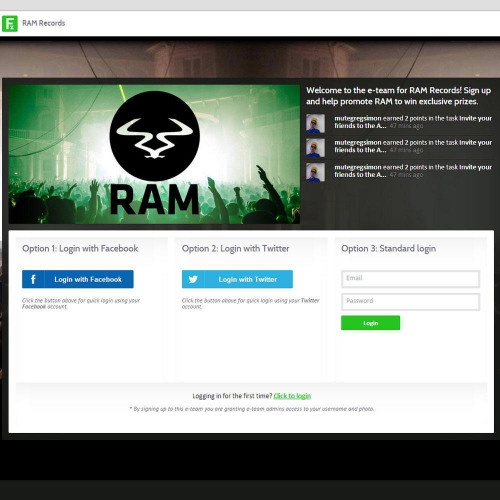Click Login with Facebook button
Image resolution: width=500 pixels, height=500 pixels.
click(78, 279)
